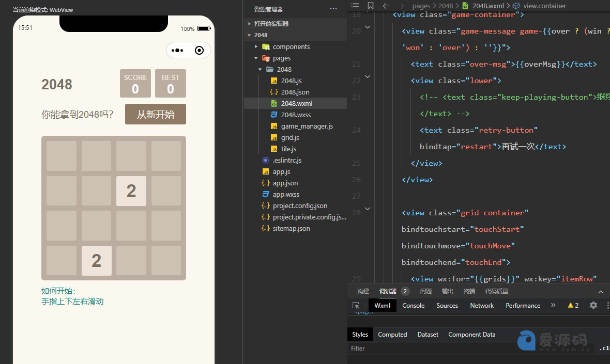Viewport: 610px width, 364px height.
Task: Open game_manager.js in the file tree
Action: pos(307,126)
